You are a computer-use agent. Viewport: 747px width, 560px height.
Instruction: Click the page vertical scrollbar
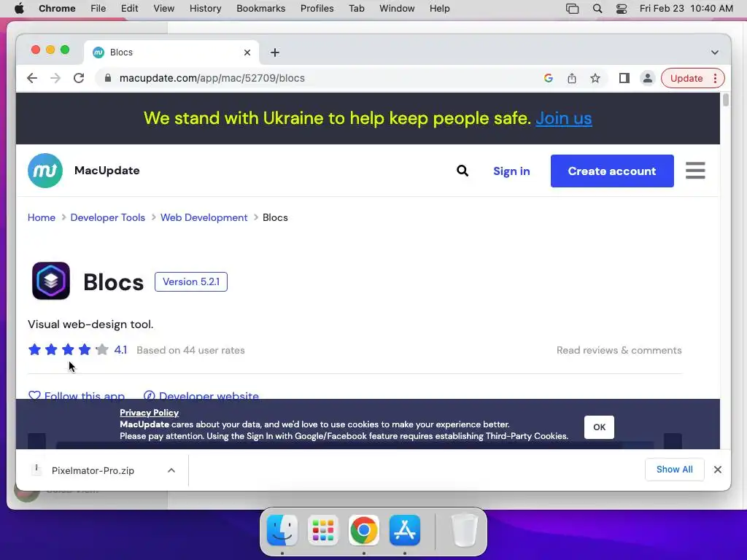tap(725, 100)
